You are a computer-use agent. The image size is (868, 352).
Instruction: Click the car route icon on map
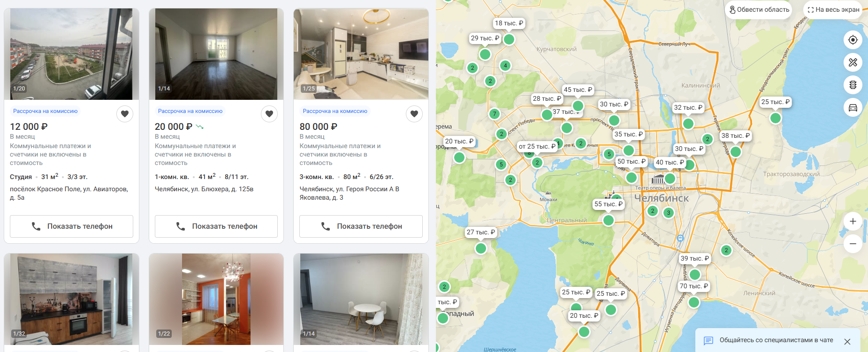(853, 108)
